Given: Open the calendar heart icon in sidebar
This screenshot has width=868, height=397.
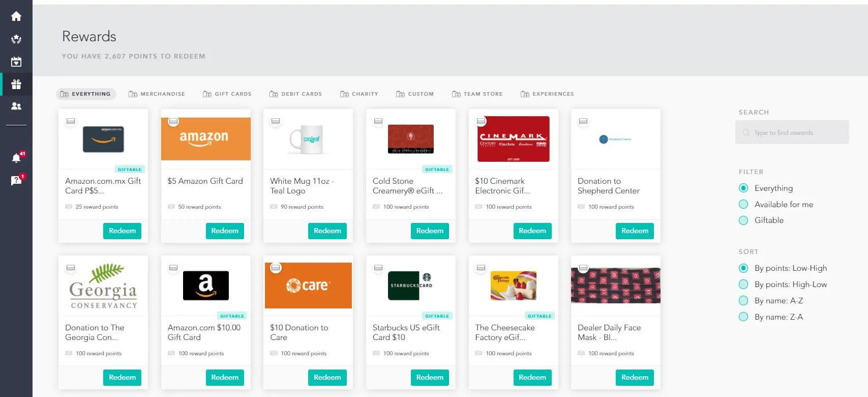Looking at the screenshot, I should (16, 62).
